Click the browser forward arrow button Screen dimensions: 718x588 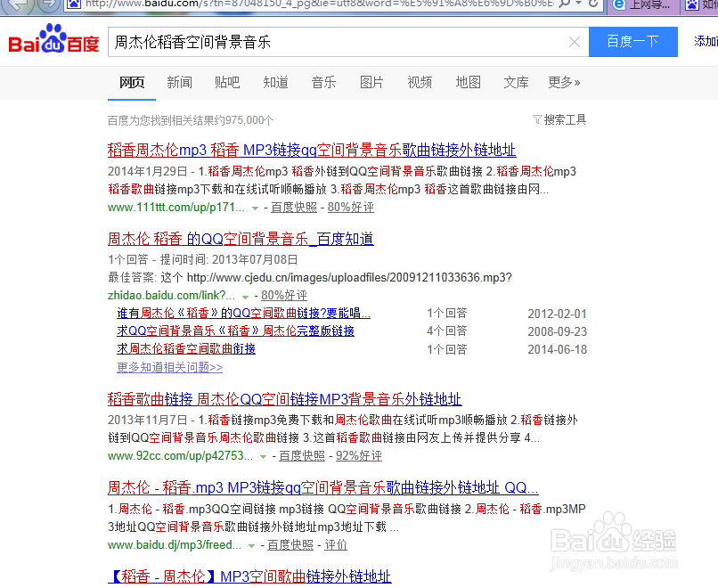[48, 4]
